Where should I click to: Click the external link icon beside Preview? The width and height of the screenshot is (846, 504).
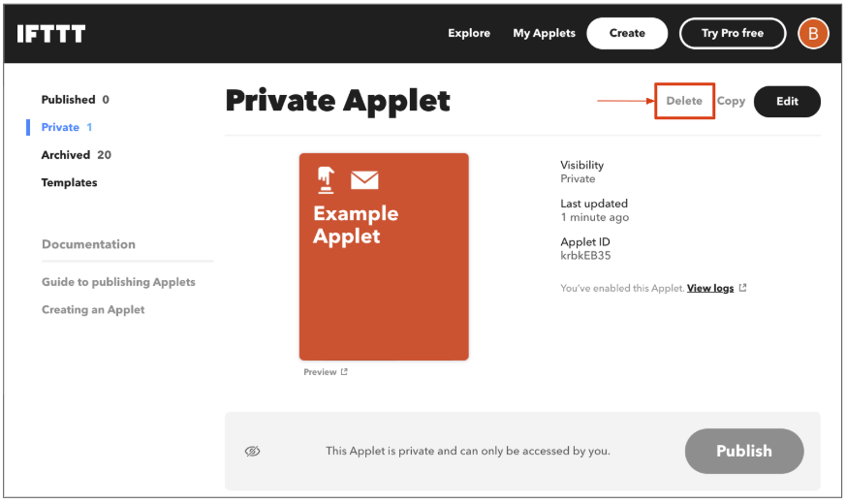[x=344, y=372]
